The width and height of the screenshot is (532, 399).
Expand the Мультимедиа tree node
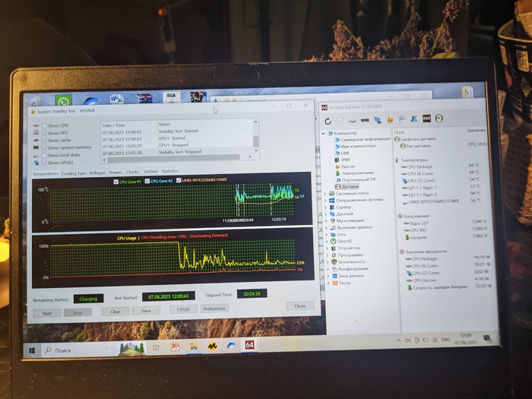point(327,220)
